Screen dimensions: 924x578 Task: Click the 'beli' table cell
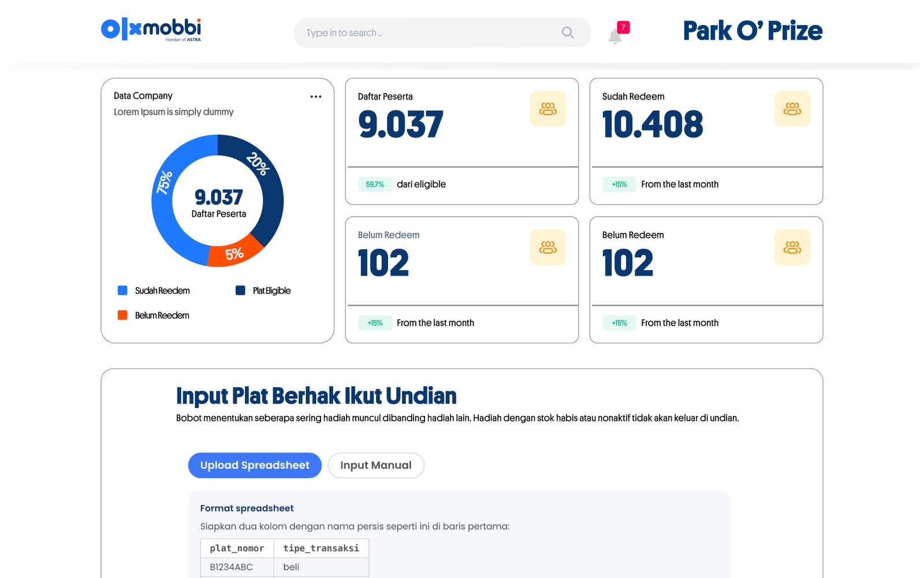pyautogui.click(x=321, y=567)
